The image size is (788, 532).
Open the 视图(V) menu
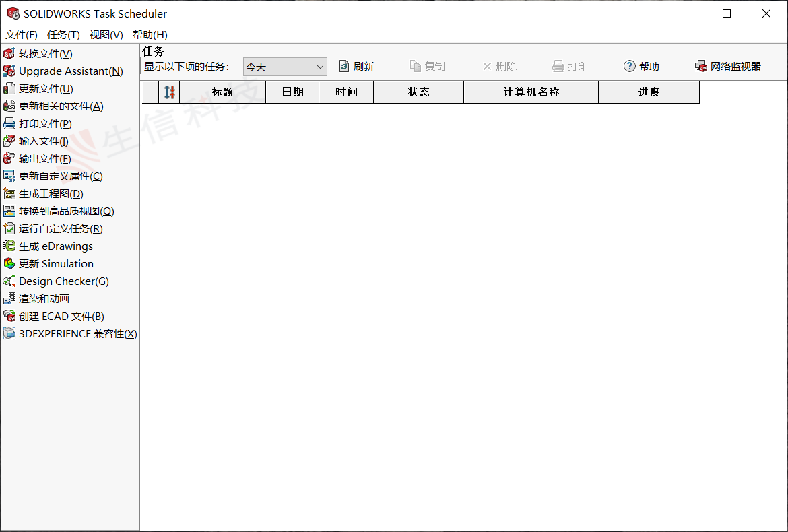click(x=106, y=34)
